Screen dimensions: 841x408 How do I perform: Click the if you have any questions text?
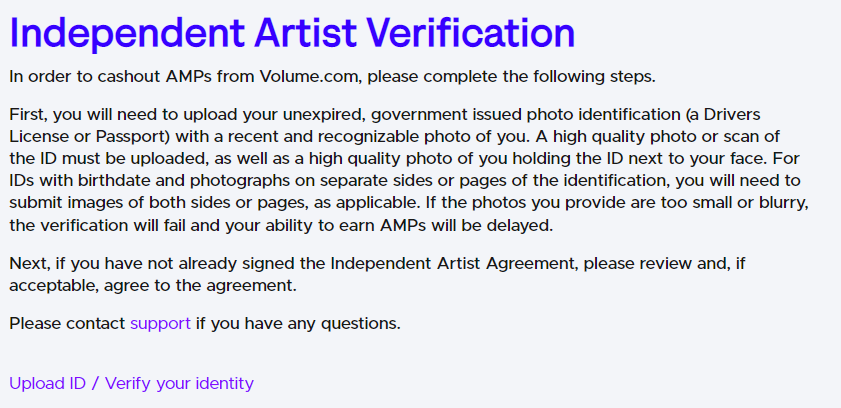pos(298,324)
